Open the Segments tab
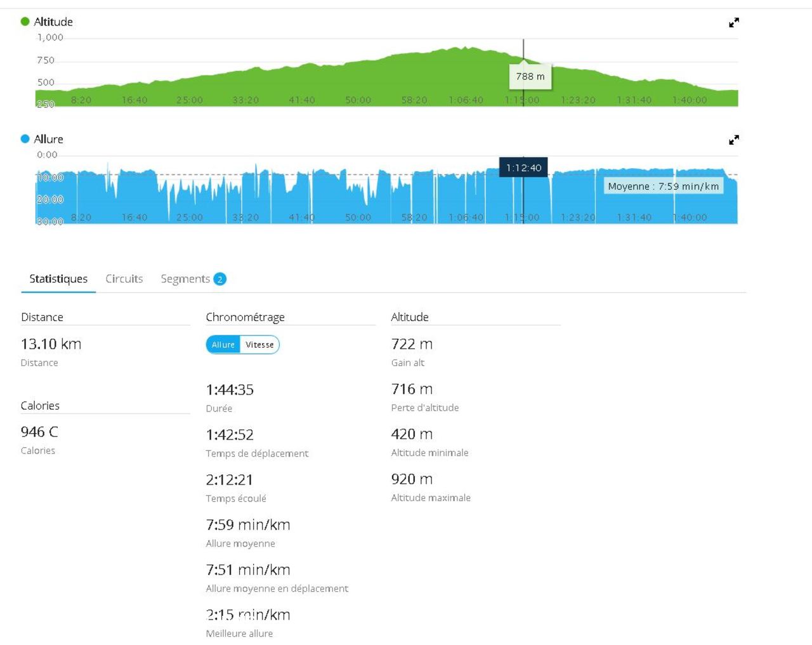This screenshot has width=812, height=645. pos(185,279)
